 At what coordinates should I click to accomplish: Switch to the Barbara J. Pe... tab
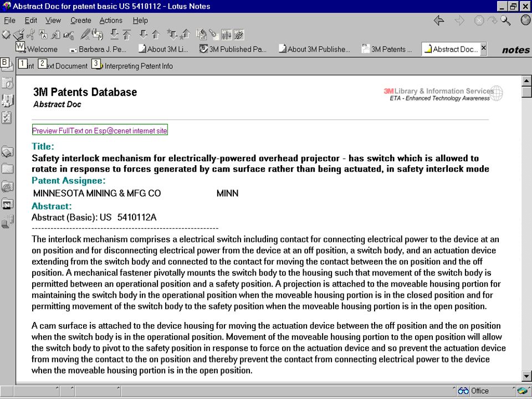[x=99, y=49]
